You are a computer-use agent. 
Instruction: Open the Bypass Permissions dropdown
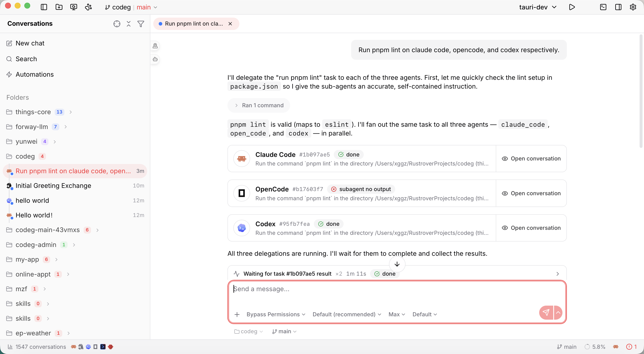276,315
